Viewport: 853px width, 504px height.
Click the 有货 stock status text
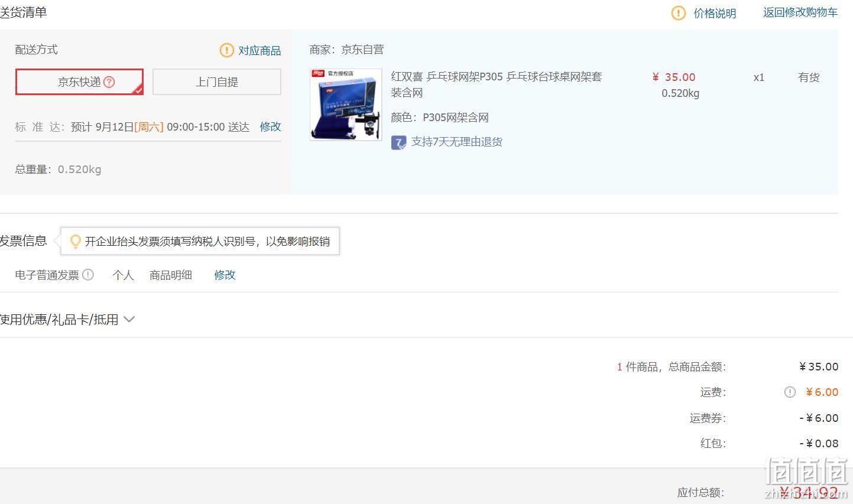tap(809, 77)
